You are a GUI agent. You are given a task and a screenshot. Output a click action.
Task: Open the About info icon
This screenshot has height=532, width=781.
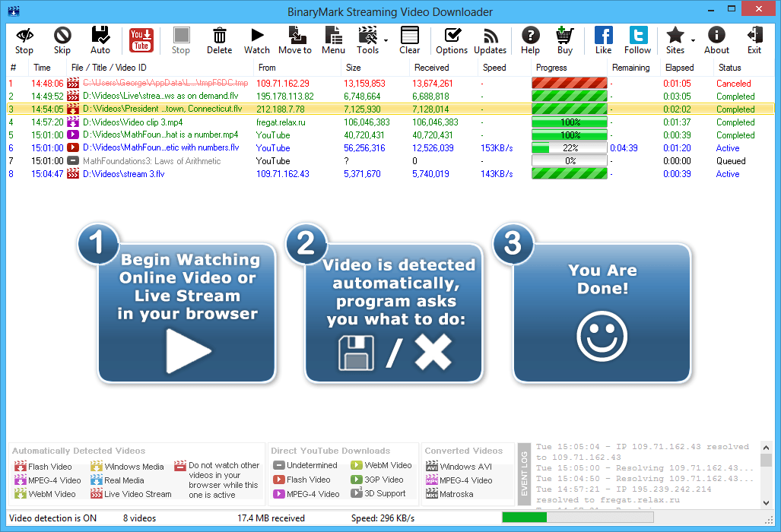[716, 35]
